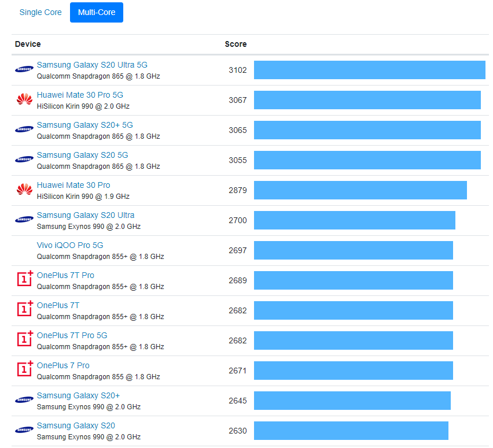
Task: Click OnePlus logo in the 2689 score row
Action: 25,279
